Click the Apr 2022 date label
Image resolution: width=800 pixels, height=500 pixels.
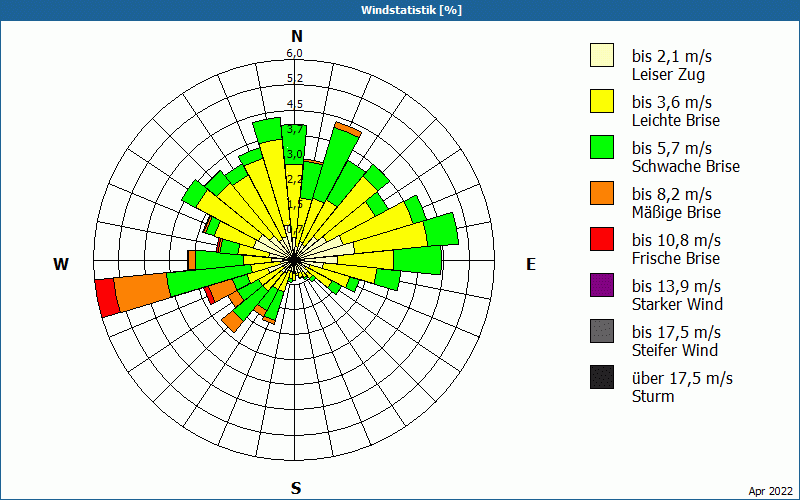click(x=770, y=491)
